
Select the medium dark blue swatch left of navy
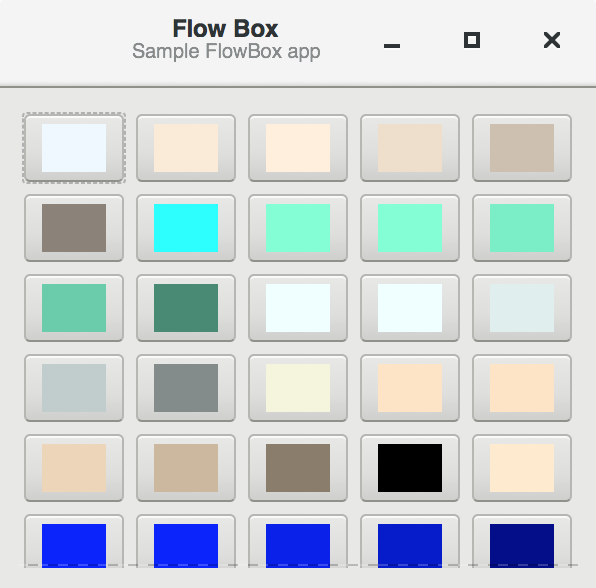pyautogui.click(x=410, y=542)
